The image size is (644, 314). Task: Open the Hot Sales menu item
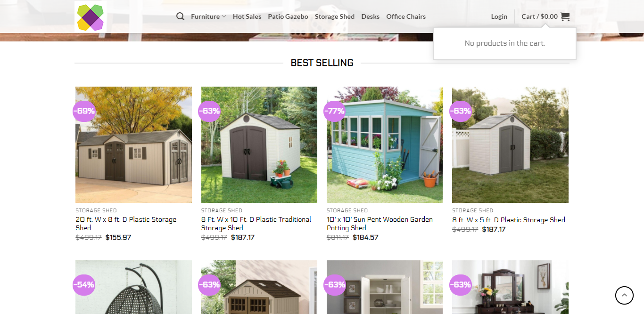point(247,16)
